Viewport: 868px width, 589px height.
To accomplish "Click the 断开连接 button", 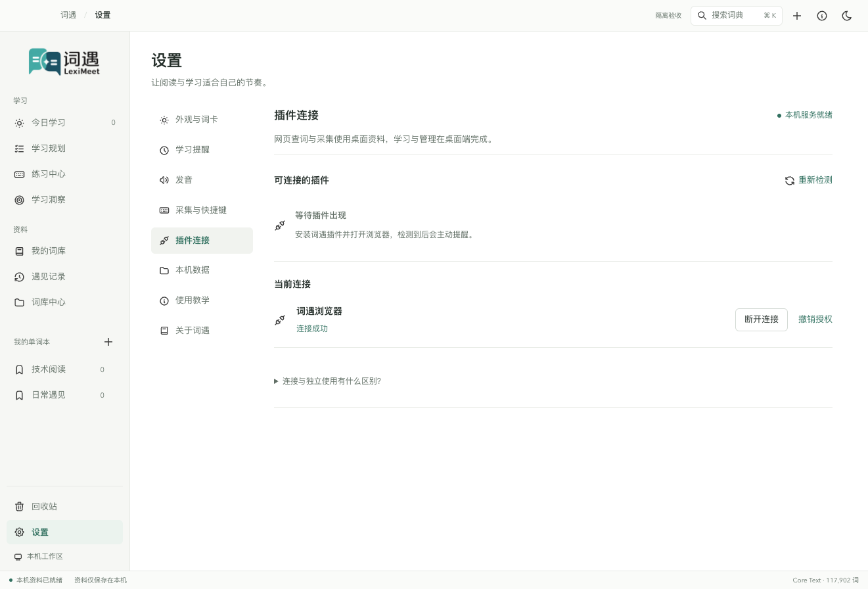I will point(762,319).
